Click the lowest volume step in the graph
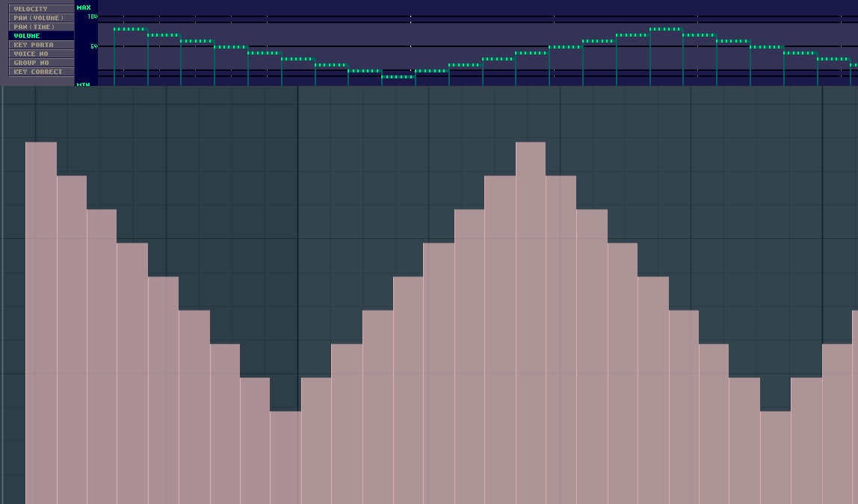The image size is (858, 504). (398, 77)
